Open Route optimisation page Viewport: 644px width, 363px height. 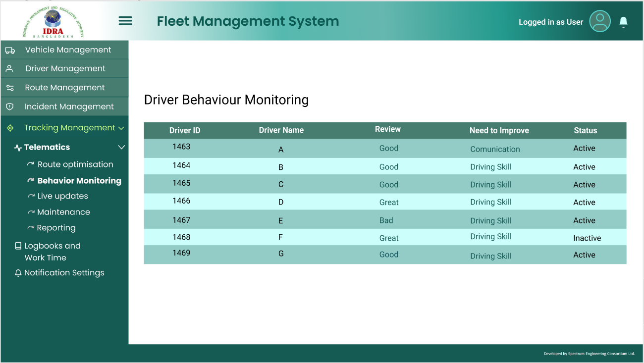pyautogui.click(x=75, y=164)
